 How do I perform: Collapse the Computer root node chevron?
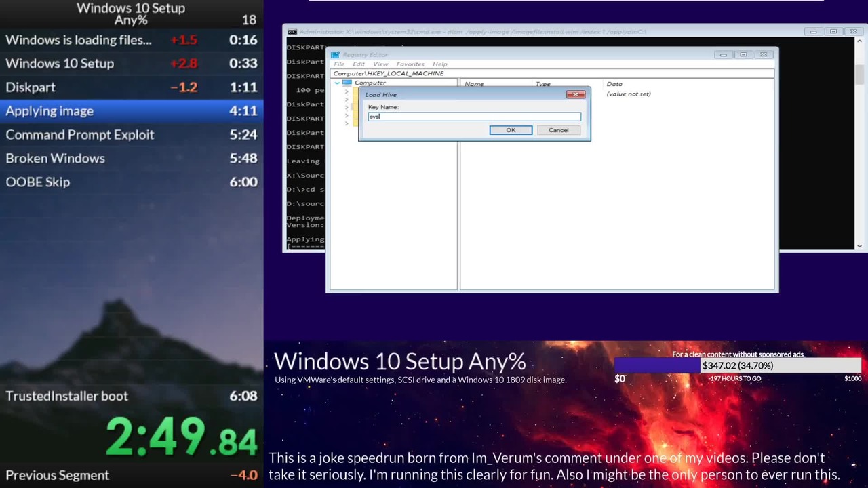(337, 83)
